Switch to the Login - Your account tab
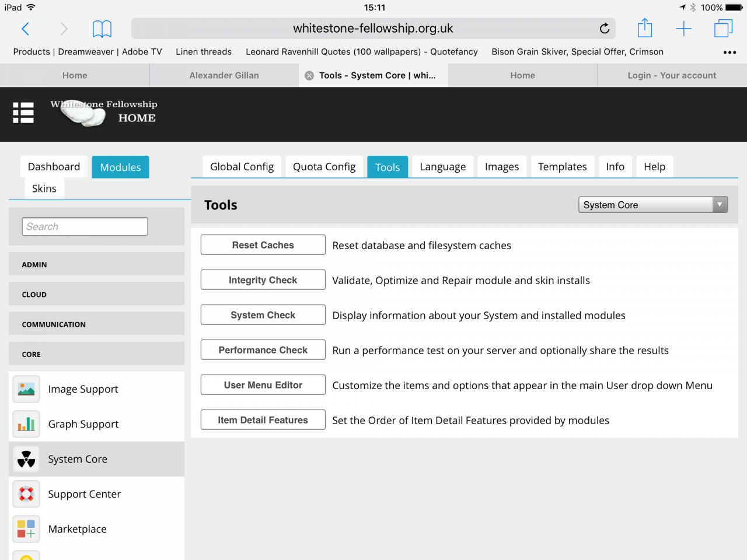 672,75
